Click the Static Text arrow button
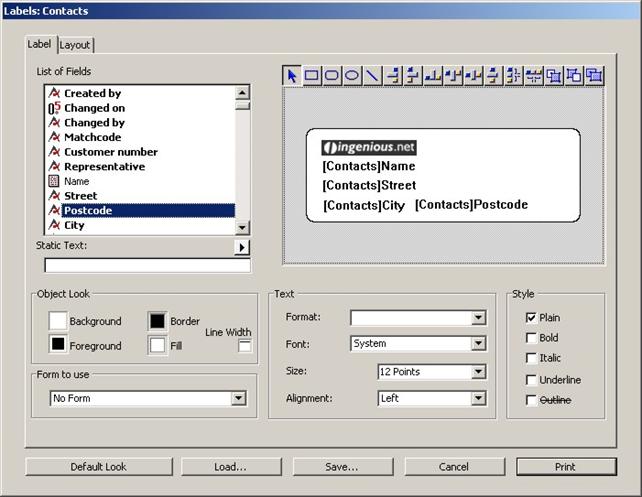 click(x=243, y=247)
